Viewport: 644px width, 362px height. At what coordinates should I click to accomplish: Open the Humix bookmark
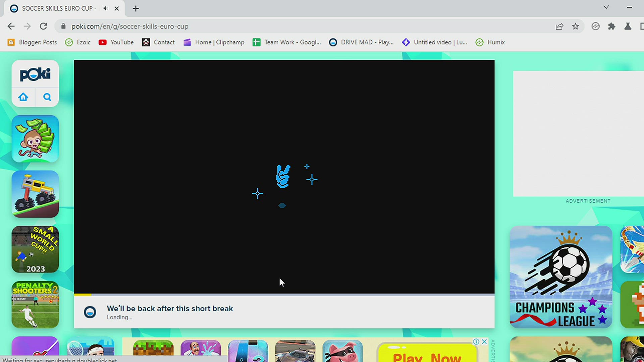pos(490,42)
